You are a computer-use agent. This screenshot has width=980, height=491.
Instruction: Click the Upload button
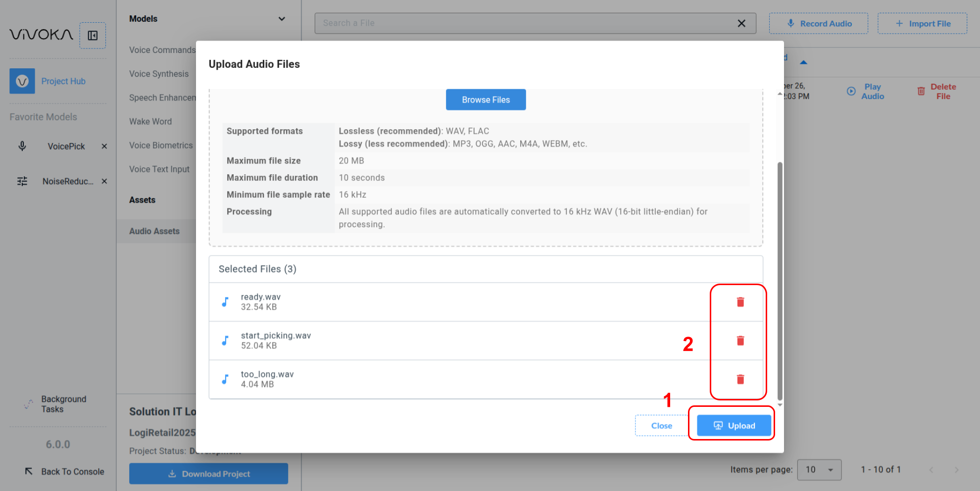734,426
